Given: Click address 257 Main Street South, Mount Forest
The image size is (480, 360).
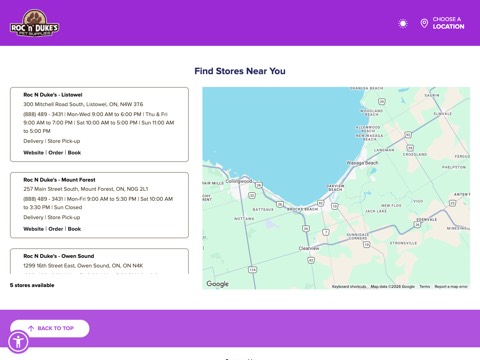Looking at the screenshot, I should tap(86, 189).
